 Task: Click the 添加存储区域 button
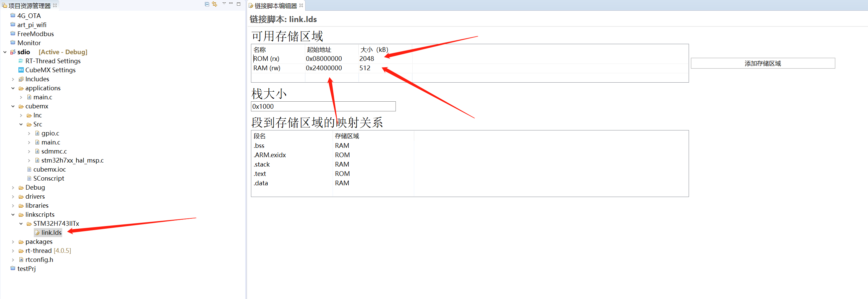(x=763, y=63)
